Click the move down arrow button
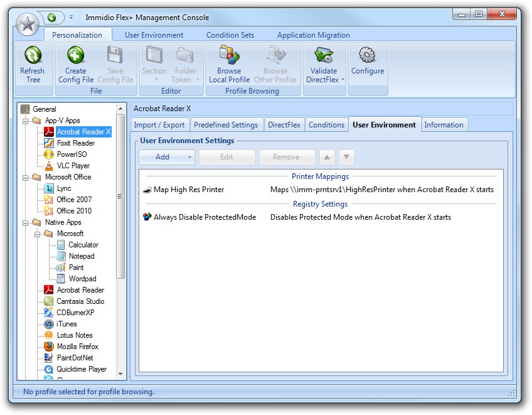The width and height of the screenshot is (532, 415). [x=346, y=157]
